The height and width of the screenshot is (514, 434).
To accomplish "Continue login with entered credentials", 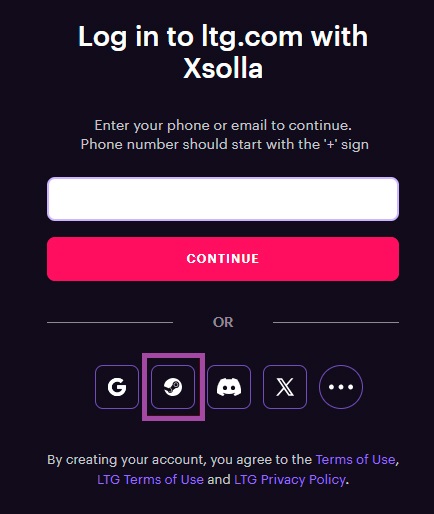I will (223, 259).
